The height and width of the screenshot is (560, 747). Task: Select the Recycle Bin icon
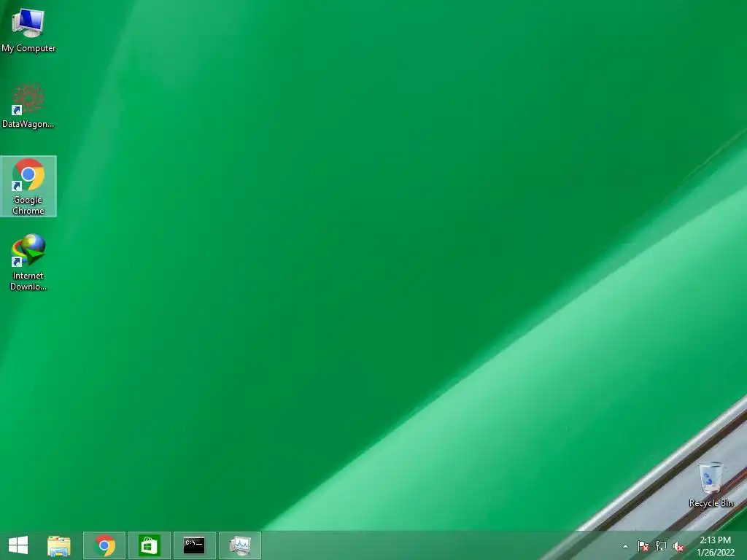pos(711,484)
